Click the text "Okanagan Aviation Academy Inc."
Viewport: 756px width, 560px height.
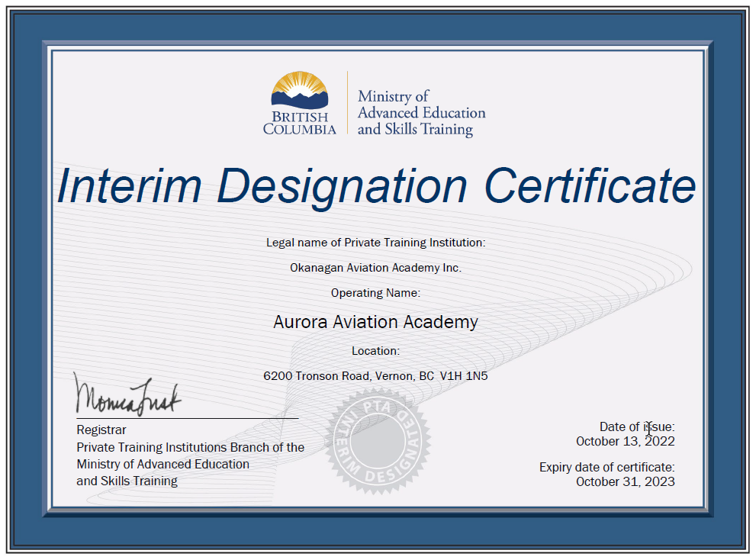pyautogui.click(x=375, y=268)
